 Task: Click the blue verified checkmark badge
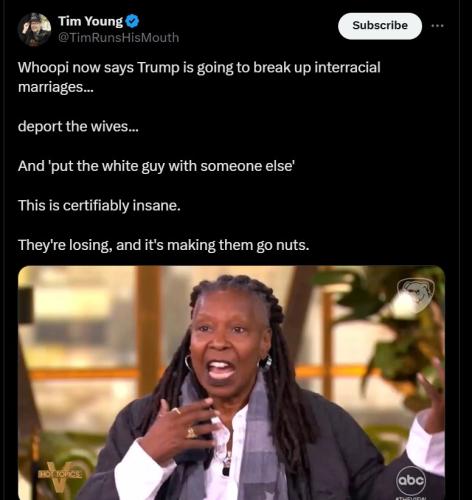pyautogui.click(x=133, y=21)
